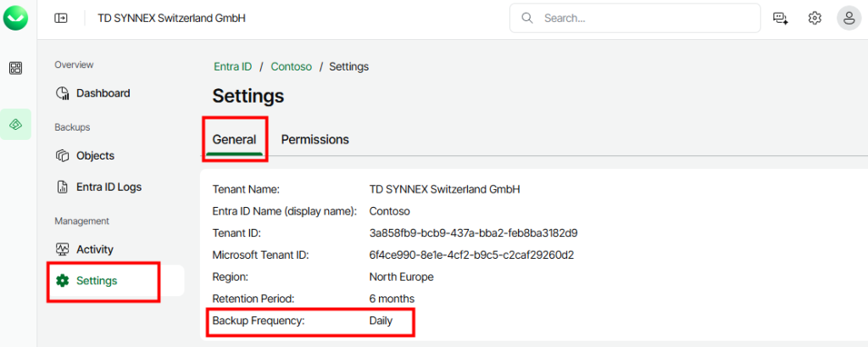868x347 pixels.
Task: Select the green backup product icon in rail
Action: pos(16,124)
